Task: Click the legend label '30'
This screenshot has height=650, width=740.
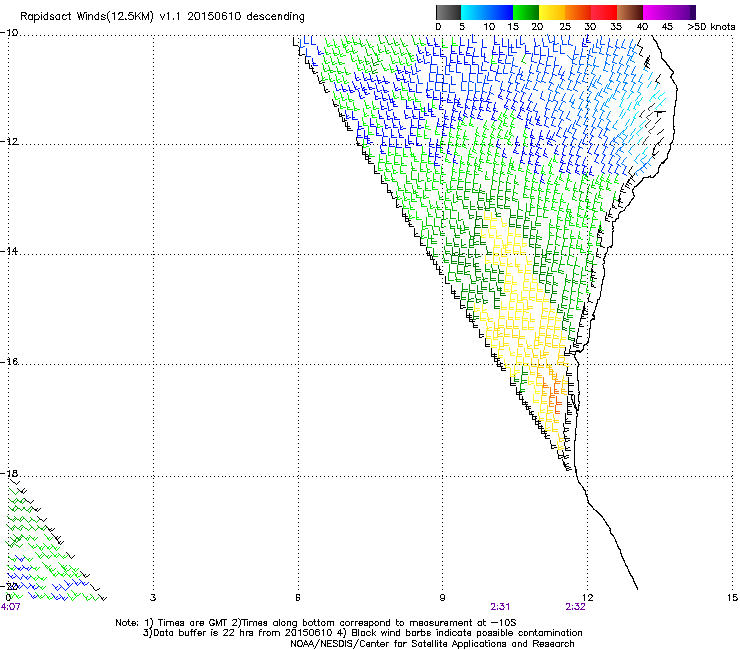Action: [x=590, y=27]
